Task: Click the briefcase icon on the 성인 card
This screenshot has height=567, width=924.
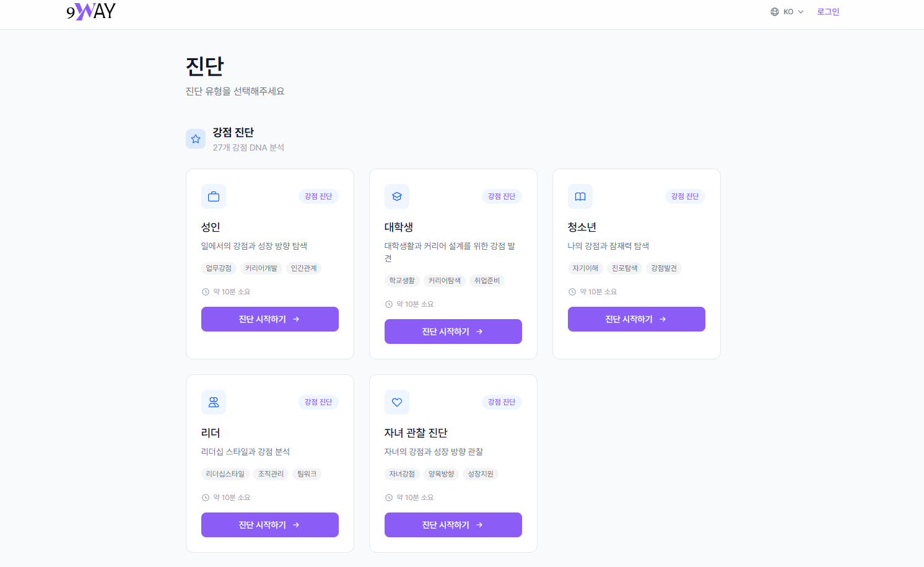Action: [213, 196]
